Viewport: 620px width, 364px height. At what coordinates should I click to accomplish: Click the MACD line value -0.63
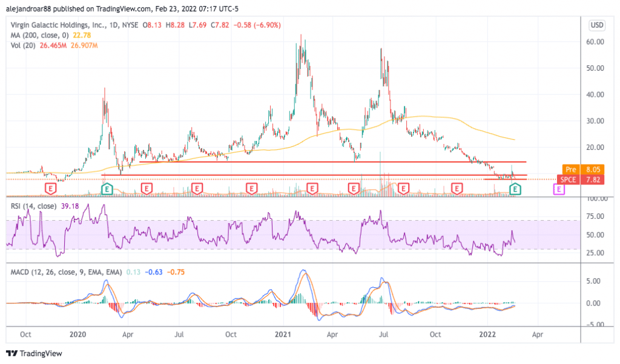[153, 272]
